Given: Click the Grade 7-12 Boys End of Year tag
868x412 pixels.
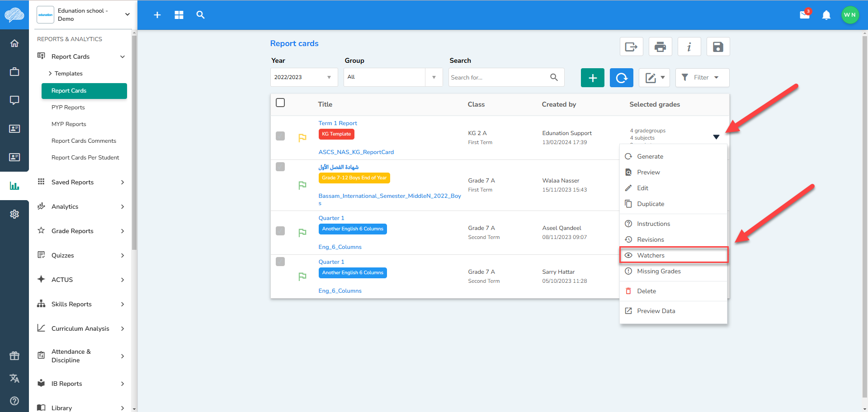Looking at the screenshot, I should click(354, 178).
